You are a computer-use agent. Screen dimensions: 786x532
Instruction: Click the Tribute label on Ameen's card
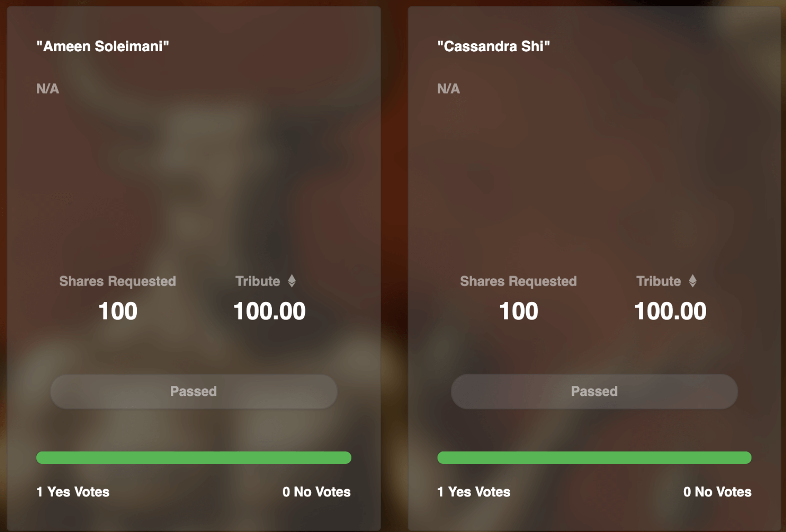click(258, 281)
